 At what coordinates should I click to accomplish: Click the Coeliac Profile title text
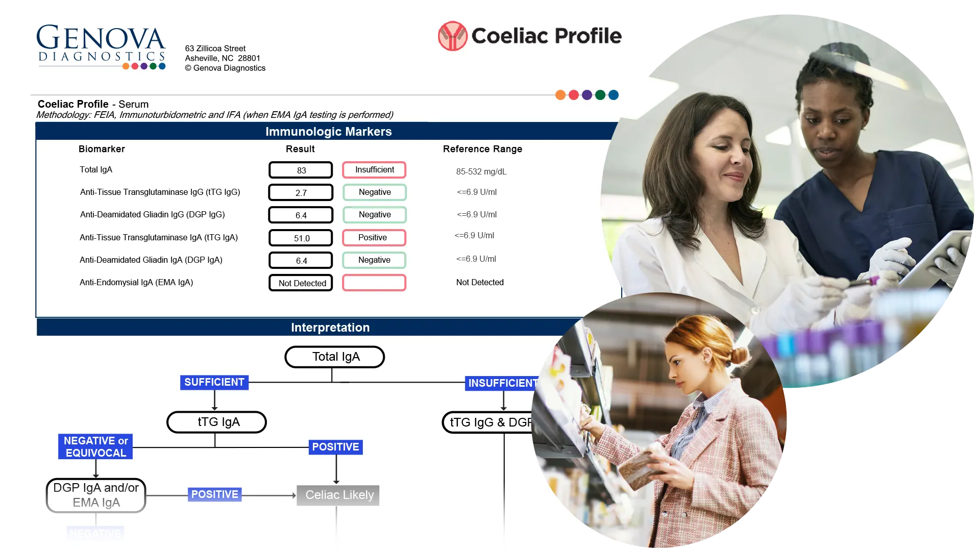pos(546,36)
